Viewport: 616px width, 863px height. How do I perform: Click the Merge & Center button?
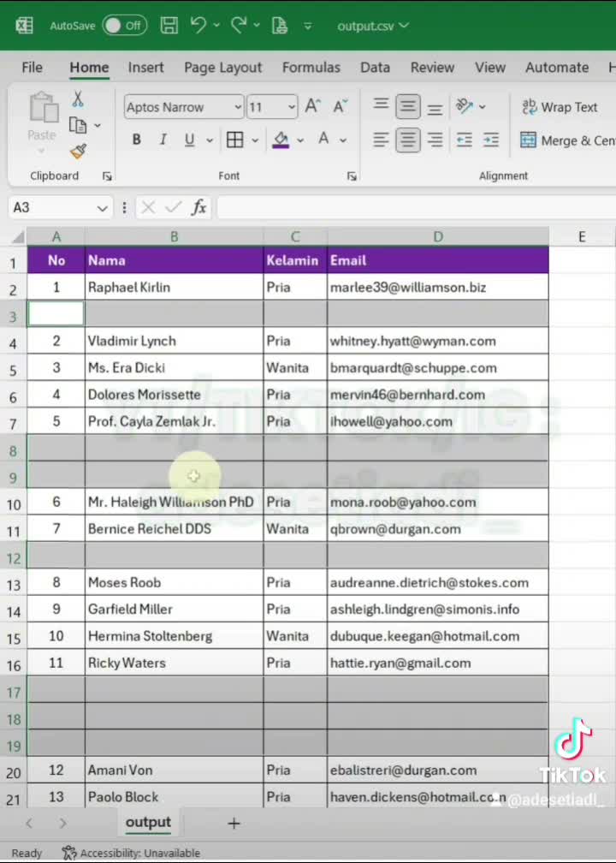coord(567,140)
